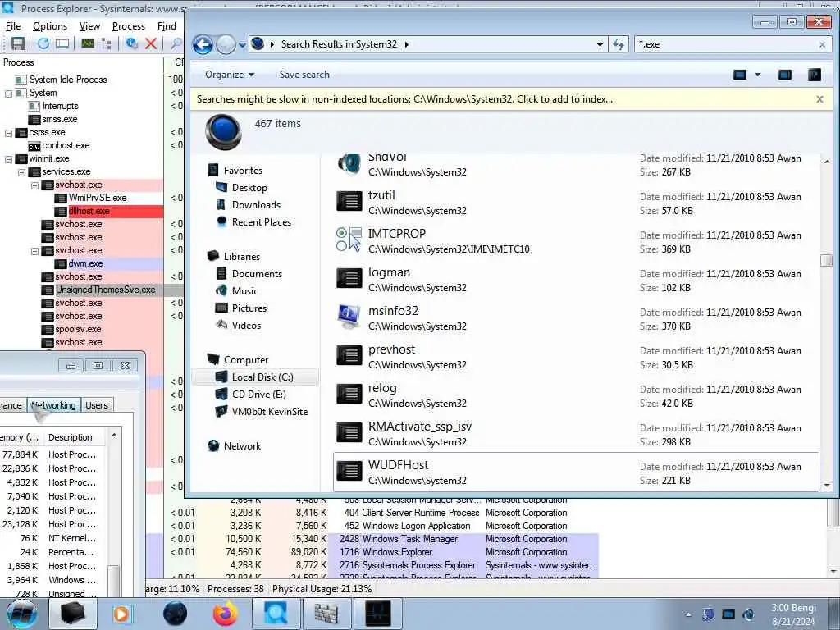Viewport: 840px width, 630px height.
Task: Collapse svchost.exe node above dwm.exe
Action: (34, 251)
